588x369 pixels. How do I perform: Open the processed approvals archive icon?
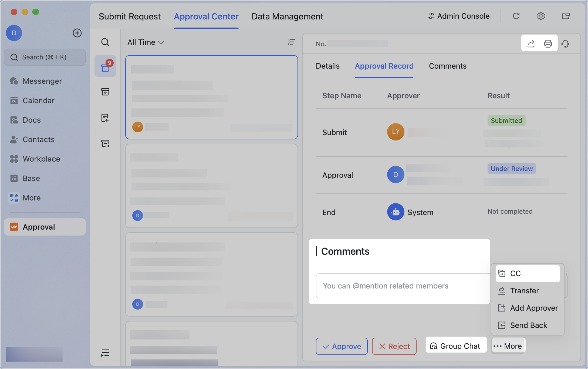[105, 92]
